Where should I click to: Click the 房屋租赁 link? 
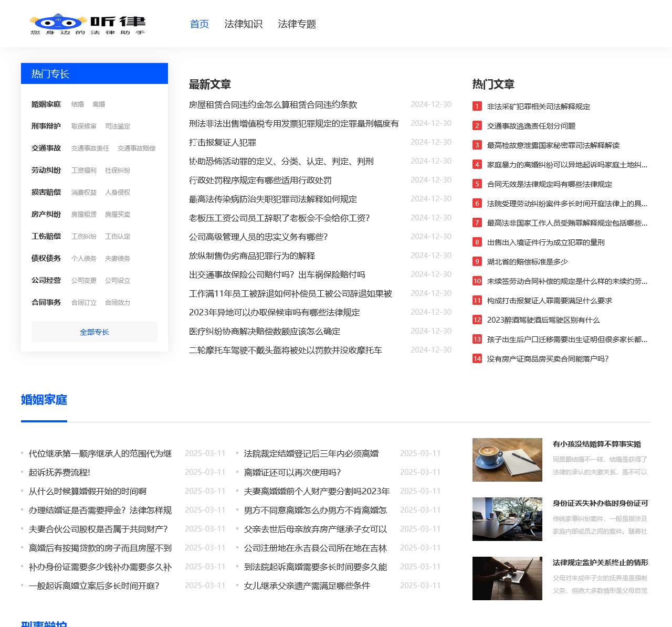84,215
